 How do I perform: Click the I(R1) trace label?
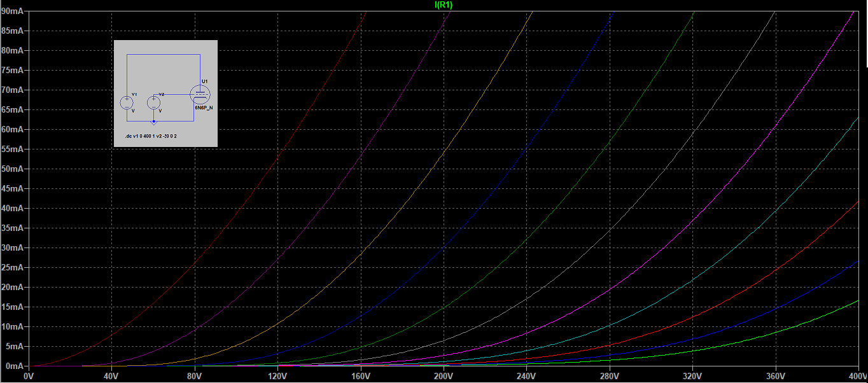click(x=443, y=4)
